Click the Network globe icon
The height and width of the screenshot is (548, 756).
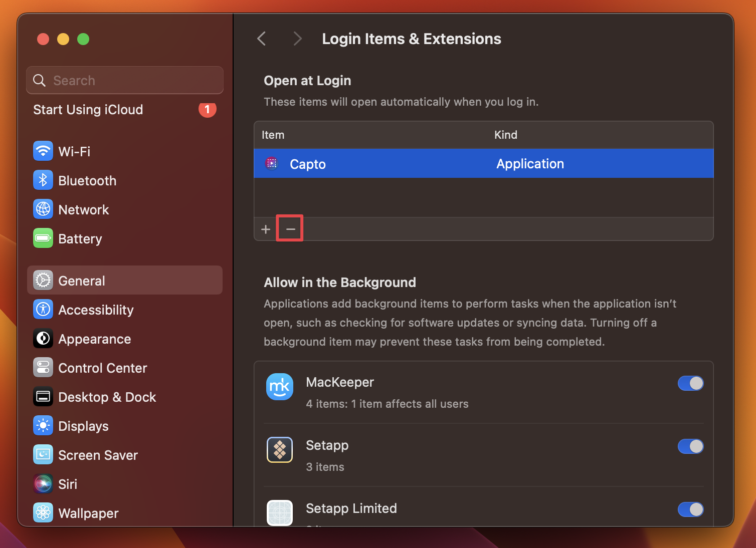pyautogui.click(x=43, y=209)
